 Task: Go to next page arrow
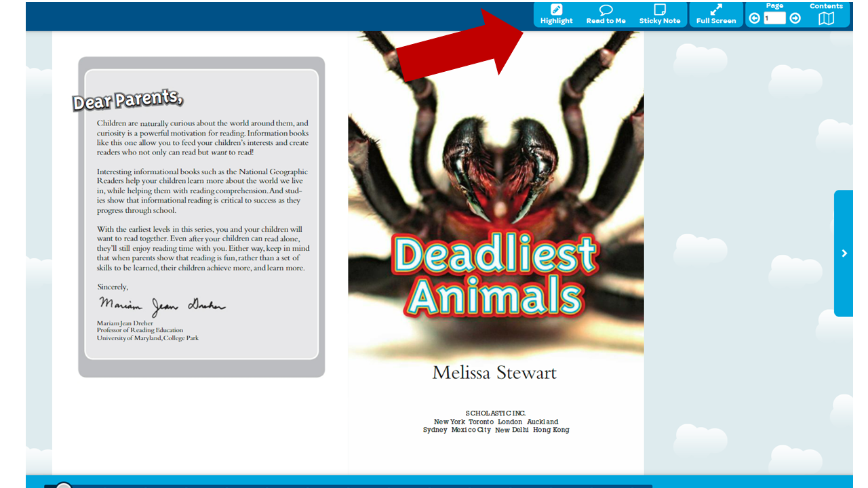pyautogui.click(x=795, y=18)
